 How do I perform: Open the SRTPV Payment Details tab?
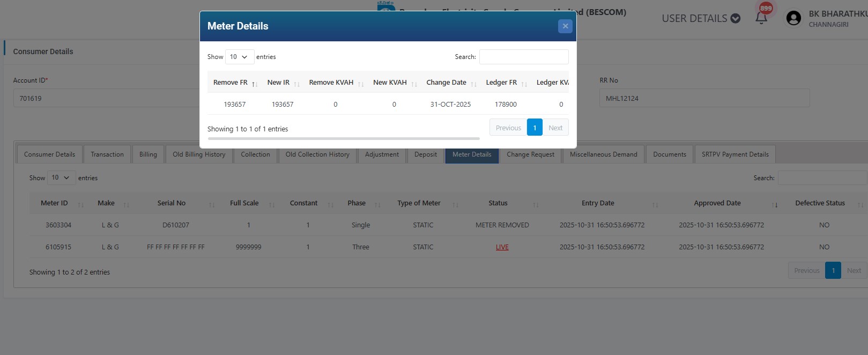pyautogui.click(x=735, y=154)
